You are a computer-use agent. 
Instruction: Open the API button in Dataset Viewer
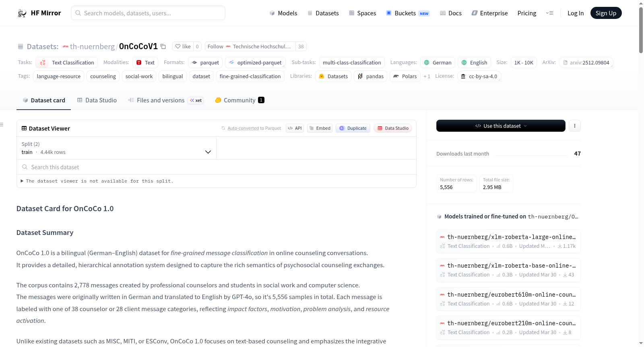[295, 128]
